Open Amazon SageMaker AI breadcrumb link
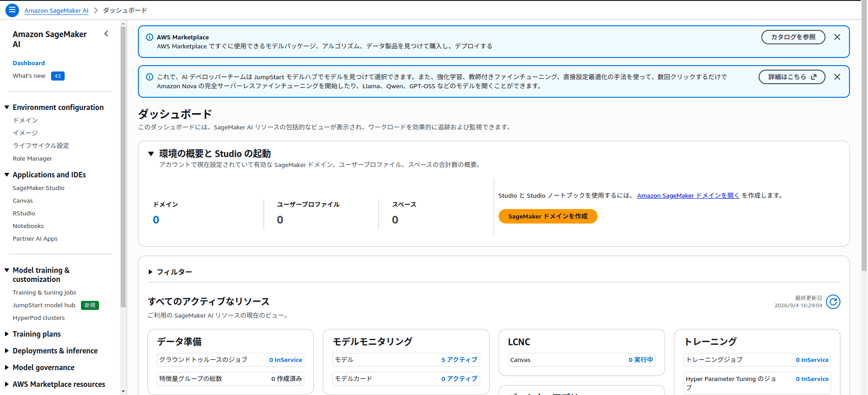Image resolution: width=868 pixels, height=395 pixels. [57, 10]
